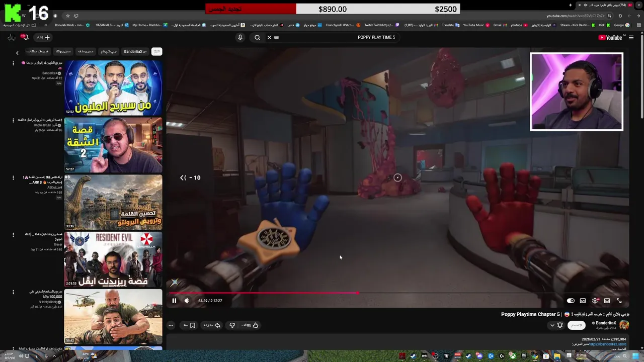This screenshot has width=644, height=362.
Task: Select the first white highlighted filter chip
Action: tap(156, 52)
